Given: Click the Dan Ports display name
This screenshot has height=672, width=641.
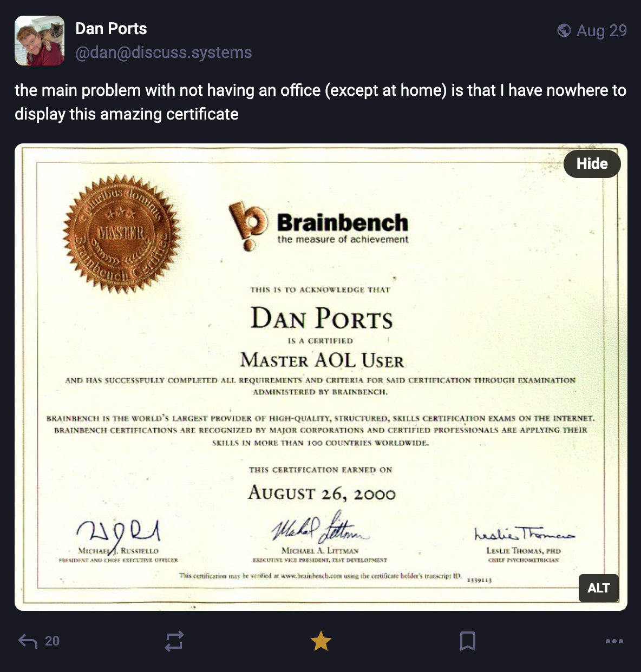Looking at the screenshot, I should pos(111,29).
